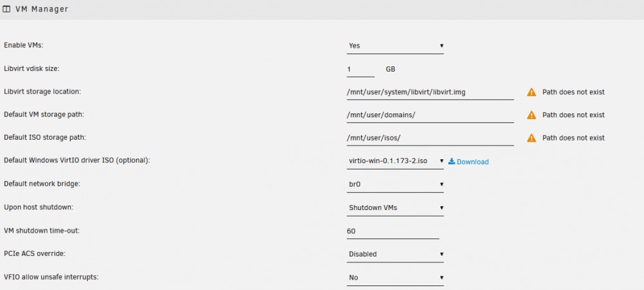Click 'Default Windows VirtIO driver ISO (optional):' label
This screenshot has width=644, height=290.
77,160
